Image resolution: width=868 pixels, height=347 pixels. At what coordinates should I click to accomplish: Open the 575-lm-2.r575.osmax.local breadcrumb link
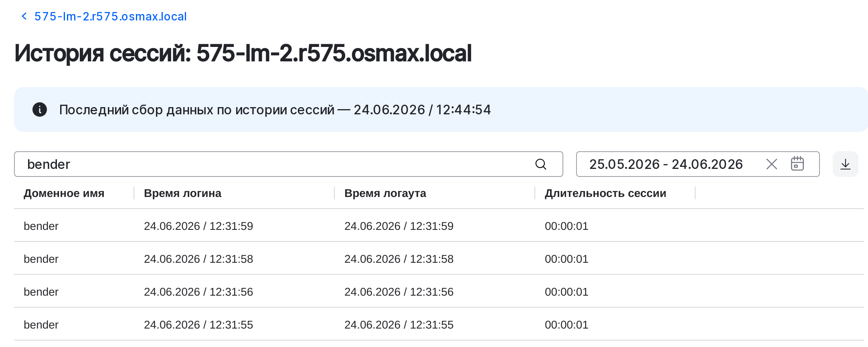[111, 16]
